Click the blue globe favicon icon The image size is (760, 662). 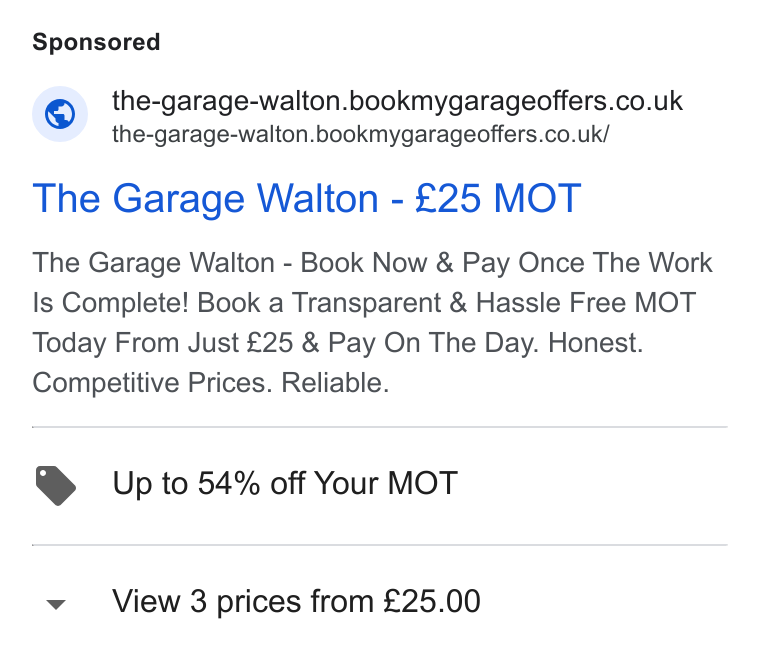click(x=60, y=114)
